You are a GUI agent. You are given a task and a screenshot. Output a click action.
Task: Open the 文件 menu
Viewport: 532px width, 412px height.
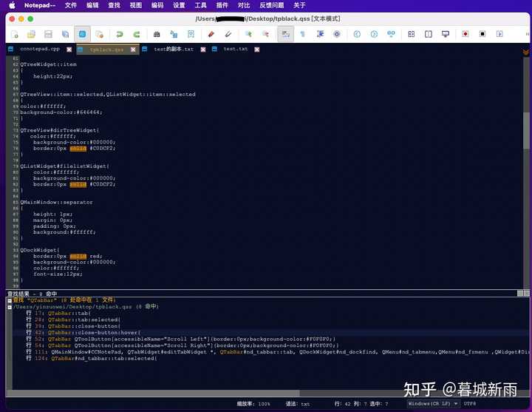pos(71,5)
